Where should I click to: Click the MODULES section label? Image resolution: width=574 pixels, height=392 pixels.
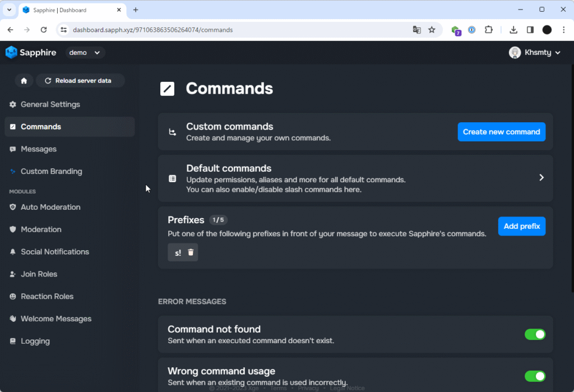pos(22,192)
